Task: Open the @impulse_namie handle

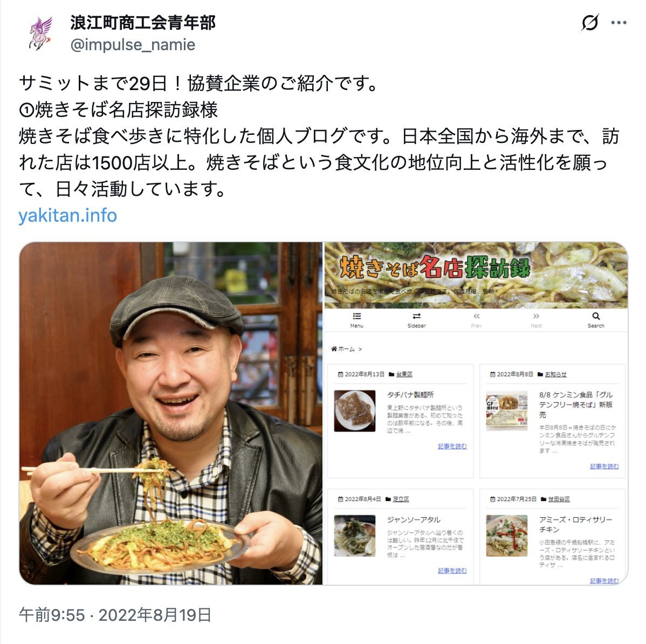Action: 133,45
